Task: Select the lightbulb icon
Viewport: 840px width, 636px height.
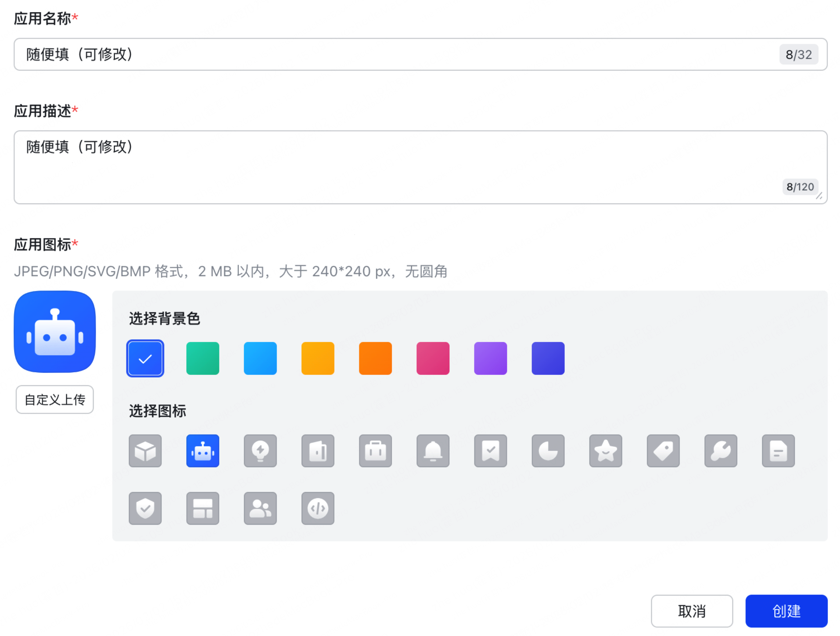Action: point(260,451)
